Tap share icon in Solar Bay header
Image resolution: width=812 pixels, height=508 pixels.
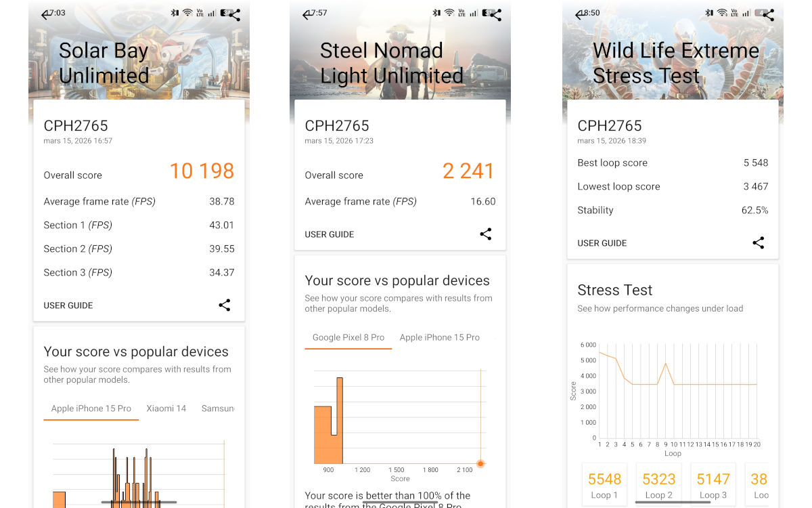(234, 15)
